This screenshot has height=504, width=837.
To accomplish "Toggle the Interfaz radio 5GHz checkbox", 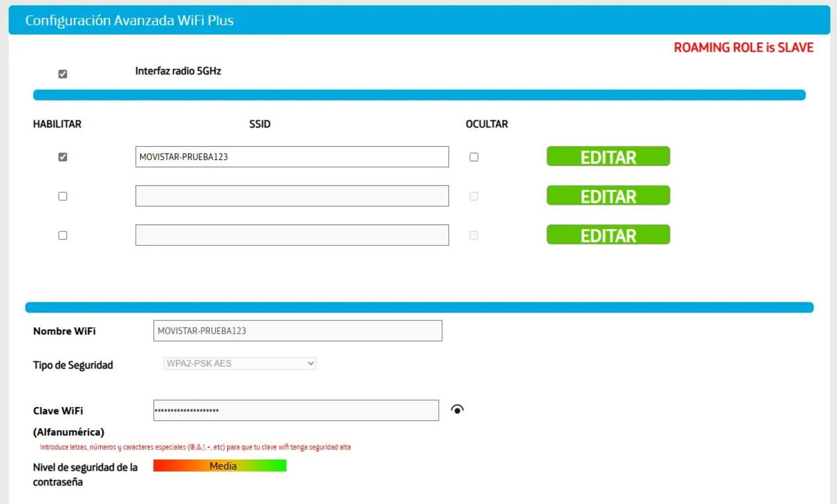I will pos(63,74).
